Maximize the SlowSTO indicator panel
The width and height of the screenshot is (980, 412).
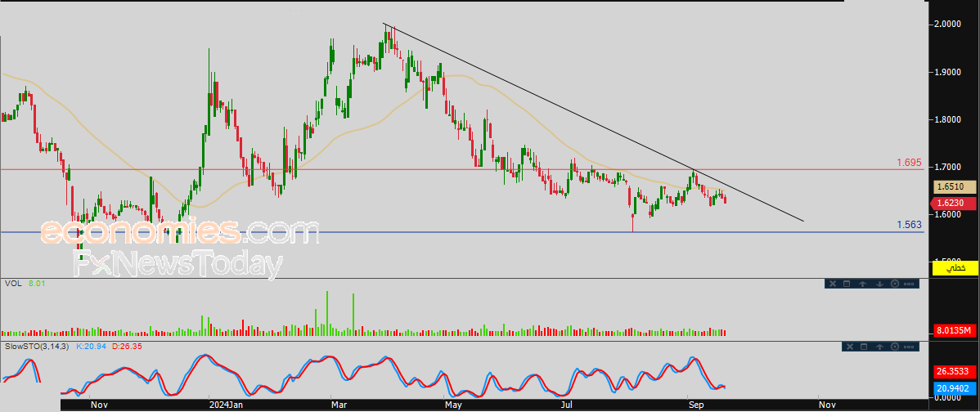click(x=865, y=347)
